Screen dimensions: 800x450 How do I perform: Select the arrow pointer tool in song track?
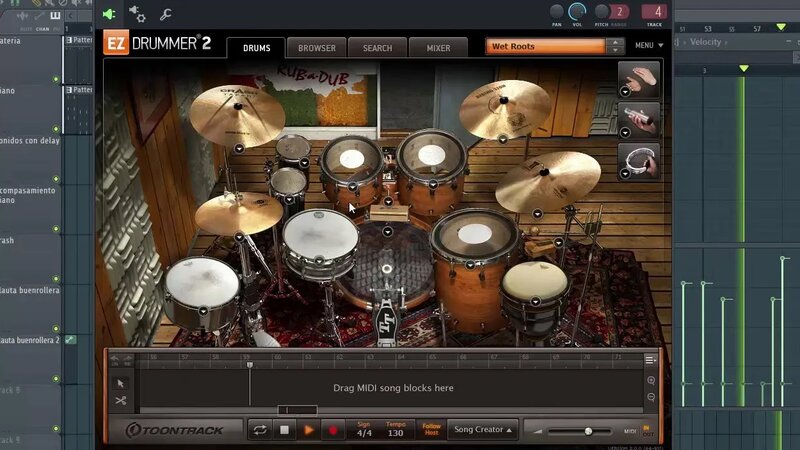(x=120, y=383)
